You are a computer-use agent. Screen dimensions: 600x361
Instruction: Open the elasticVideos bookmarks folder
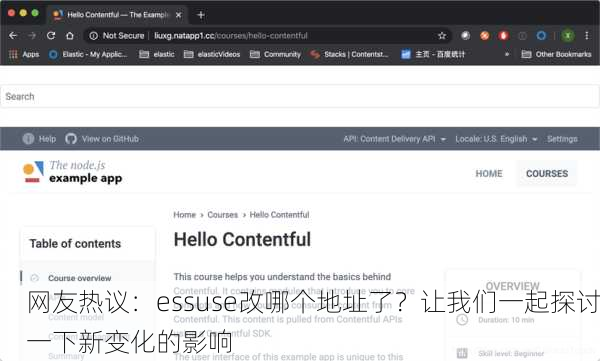click(x=212, y=54)
